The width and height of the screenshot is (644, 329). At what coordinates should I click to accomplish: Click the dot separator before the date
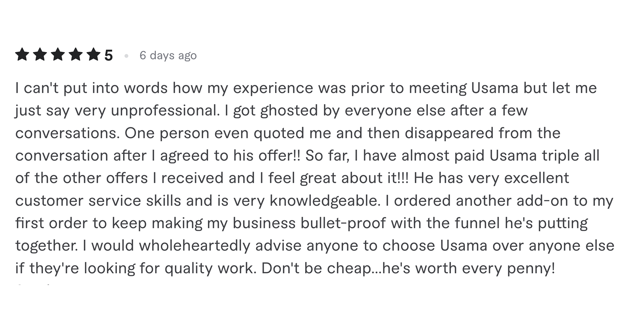[126, 56]
